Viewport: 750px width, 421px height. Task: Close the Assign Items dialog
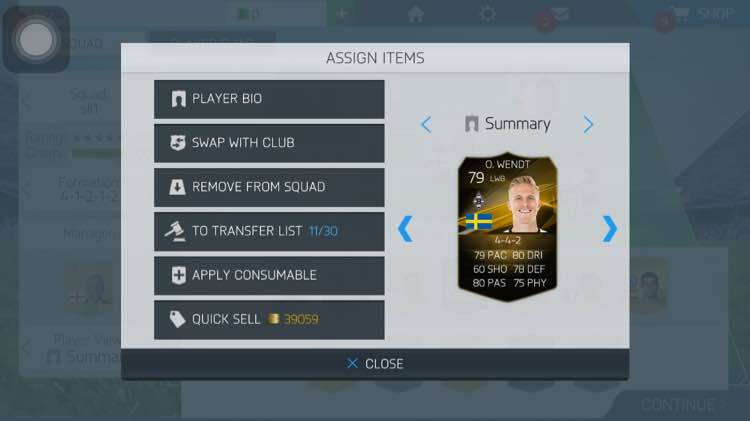click(375, 364)
